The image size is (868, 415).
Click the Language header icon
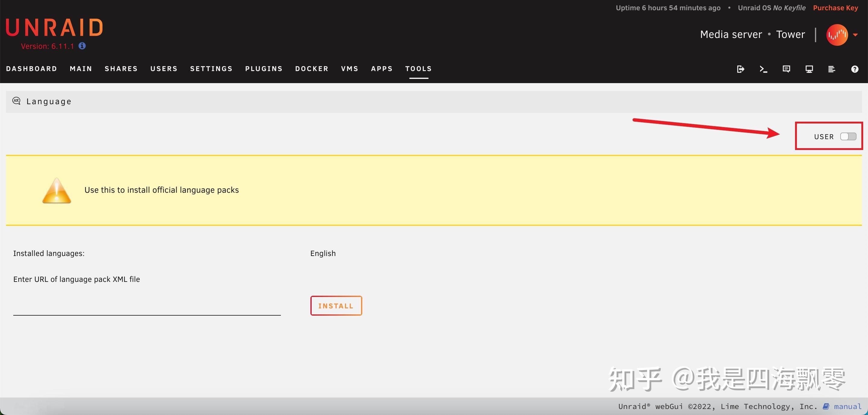[16, 101]
